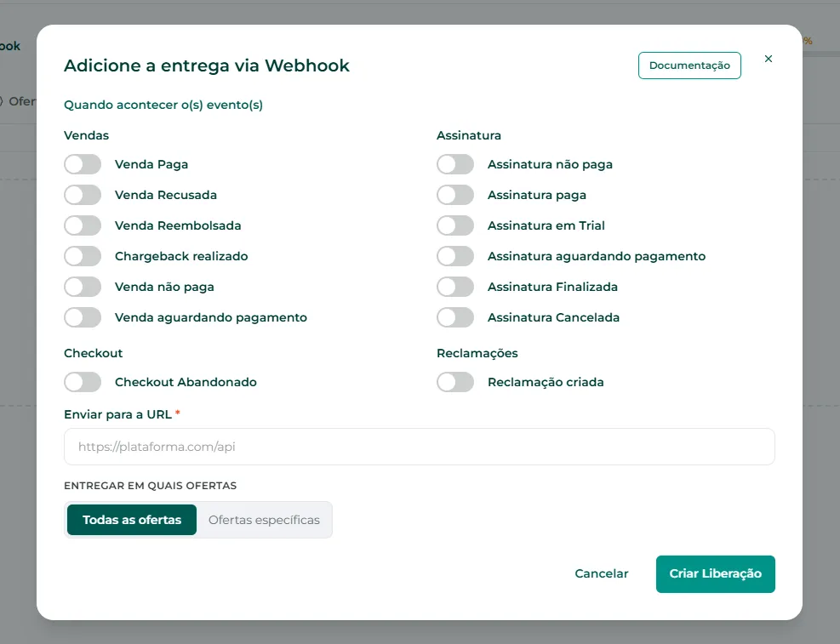
Task: Toggle Venda Reembolsada event
Action: pyautogui.click(x=83, y=225)
